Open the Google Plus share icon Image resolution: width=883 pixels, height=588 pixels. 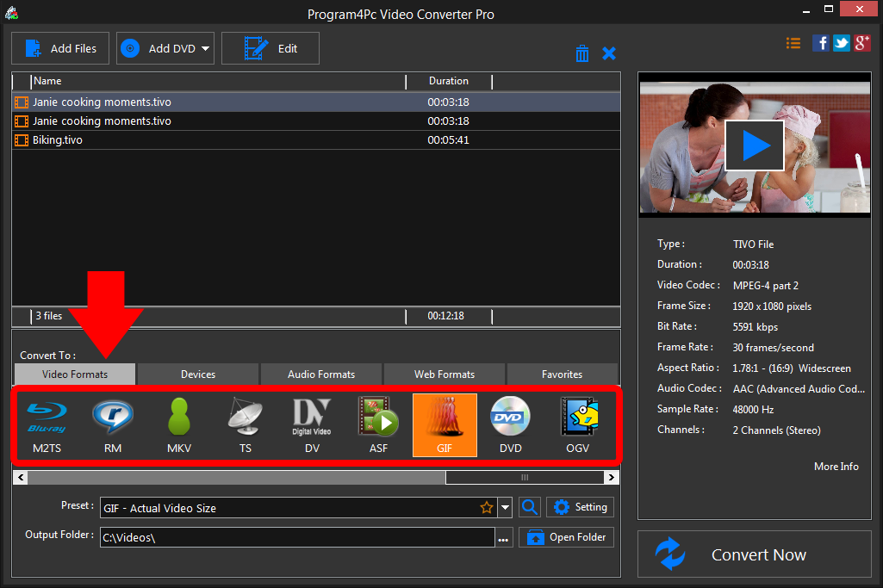861,43
